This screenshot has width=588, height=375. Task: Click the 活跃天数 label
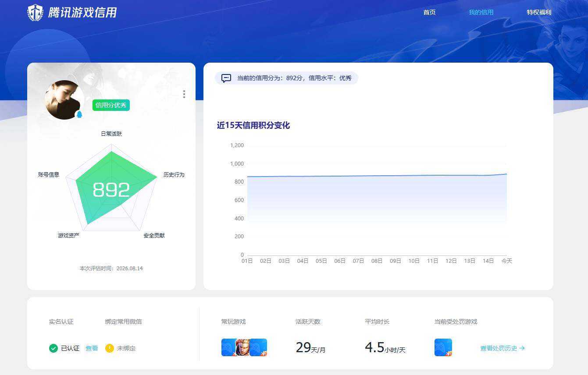(x=308, y=322)
